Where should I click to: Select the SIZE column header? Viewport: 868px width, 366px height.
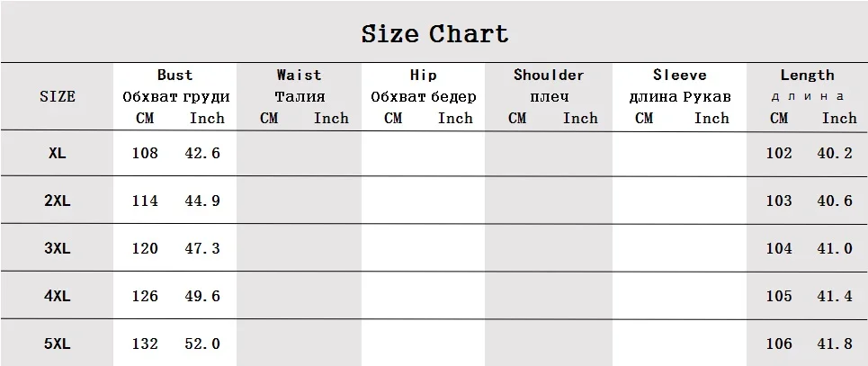tap(58, 96)
